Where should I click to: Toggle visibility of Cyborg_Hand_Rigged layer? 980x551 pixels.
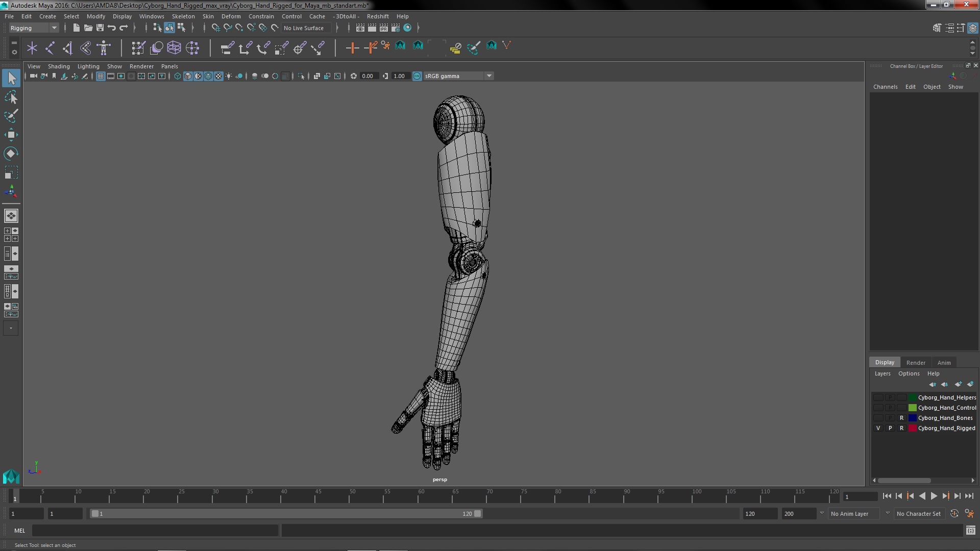click(x=878, y=428)
